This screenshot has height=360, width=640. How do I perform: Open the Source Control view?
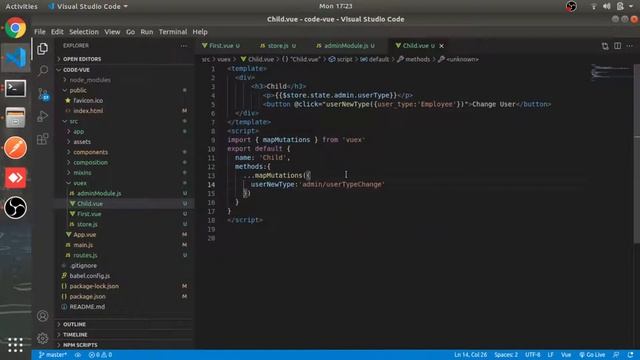[43, 94]
